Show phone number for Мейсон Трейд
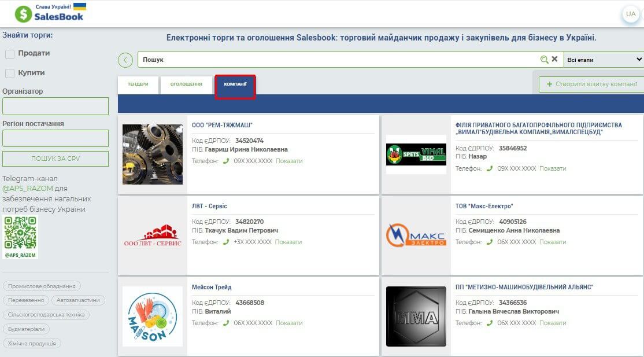 coord(289,323)
